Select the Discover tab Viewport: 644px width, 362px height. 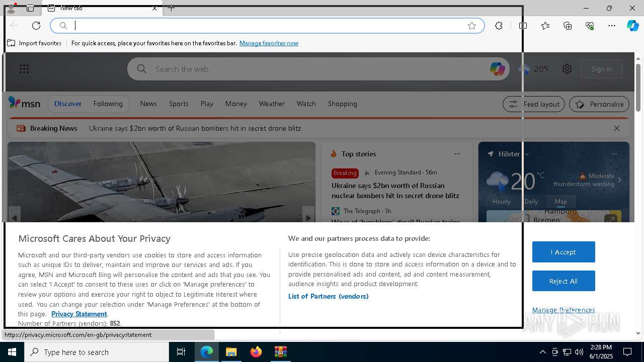(x=68, y=104)
